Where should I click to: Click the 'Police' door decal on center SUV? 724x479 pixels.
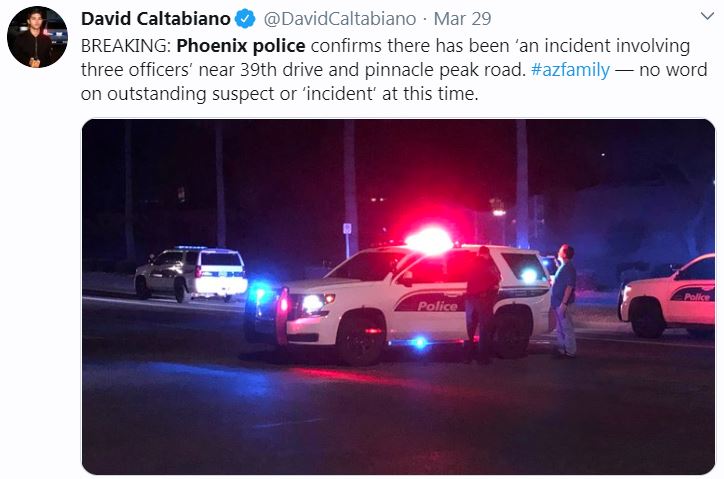coord(437,306)
